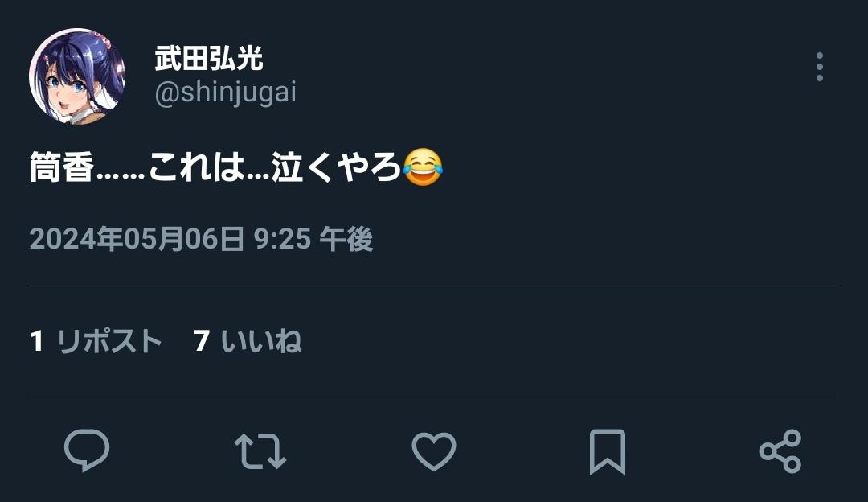
Task: Show who reposted via 1 リポスト
Action: [x=96, y=341]
